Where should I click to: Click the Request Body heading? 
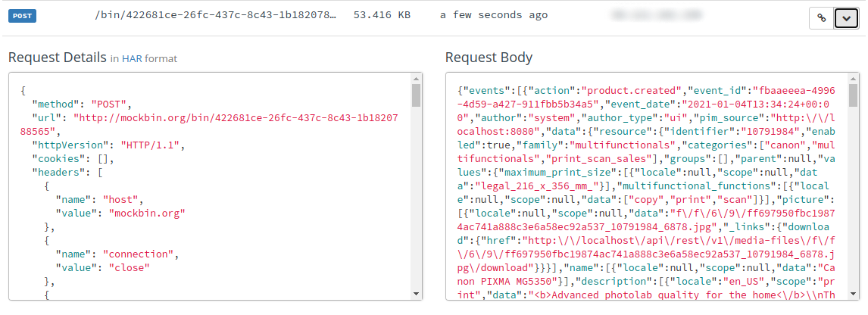tap(489, 58)
